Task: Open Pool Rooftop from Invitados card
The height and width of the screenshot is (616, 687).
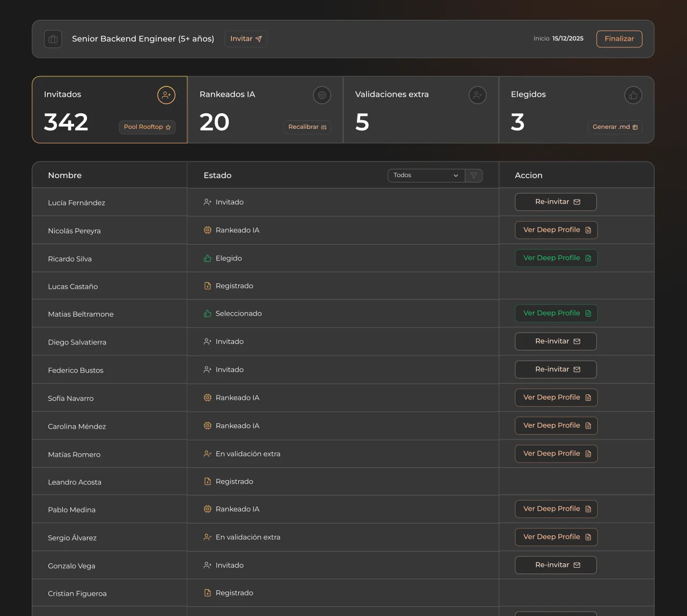Action: (x=147, y=127)
